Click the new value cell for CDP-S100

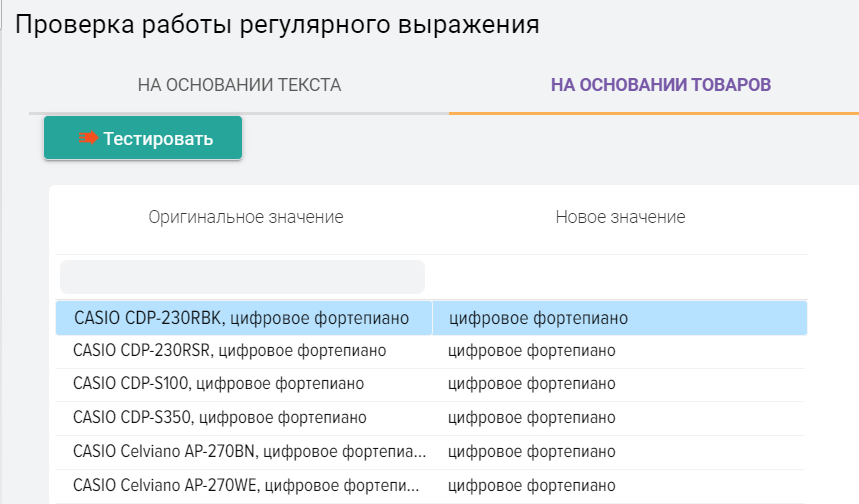pyautogui.click(x=531, y=384)
